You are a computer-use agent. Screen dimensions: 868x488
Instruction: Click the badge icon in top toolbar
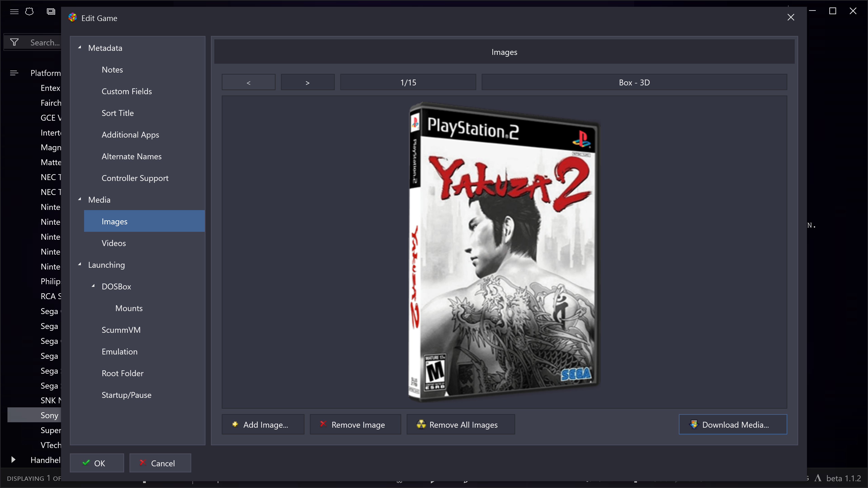[29, 12]
